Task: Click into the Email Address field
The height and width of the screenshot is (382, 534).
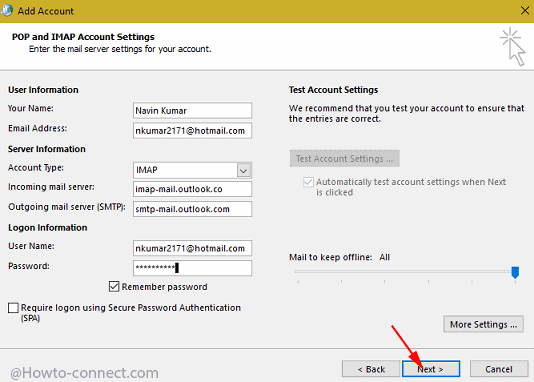Action: (192, 131)
